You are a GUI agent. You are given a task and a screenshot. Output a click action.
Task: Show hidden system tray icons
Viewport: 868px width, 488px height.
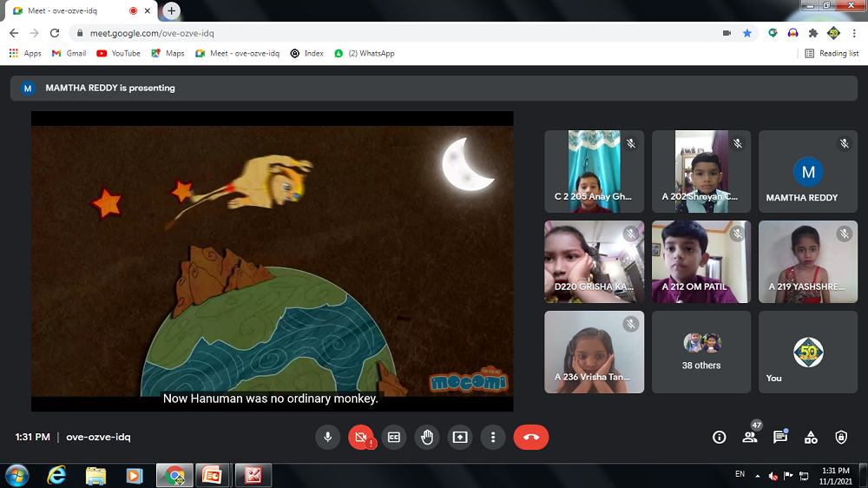757,476
